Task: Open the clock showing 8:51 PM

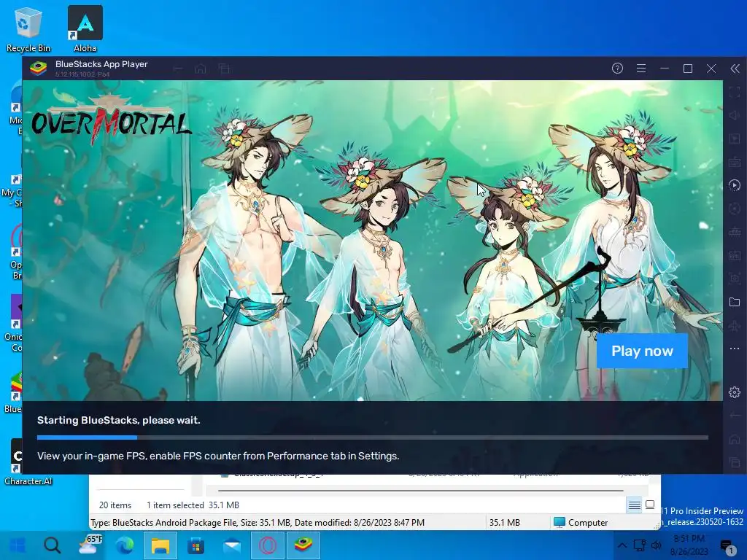Action: (689, 545)
